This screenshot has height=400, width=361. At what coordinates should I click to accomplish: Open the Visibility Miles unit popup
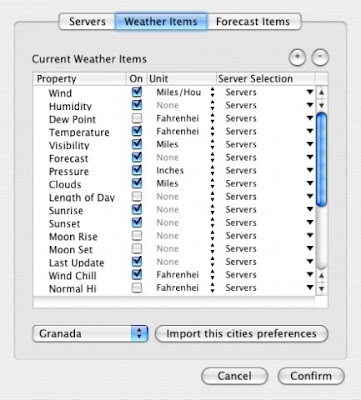click(186, 144)
